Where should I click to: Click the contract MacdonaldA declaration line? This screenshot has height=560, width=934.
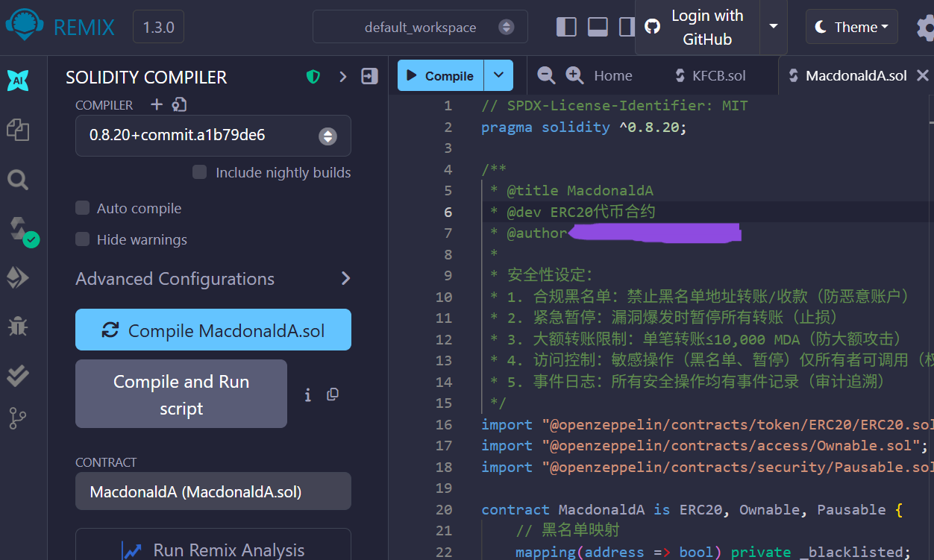click(x=692, y=510)
